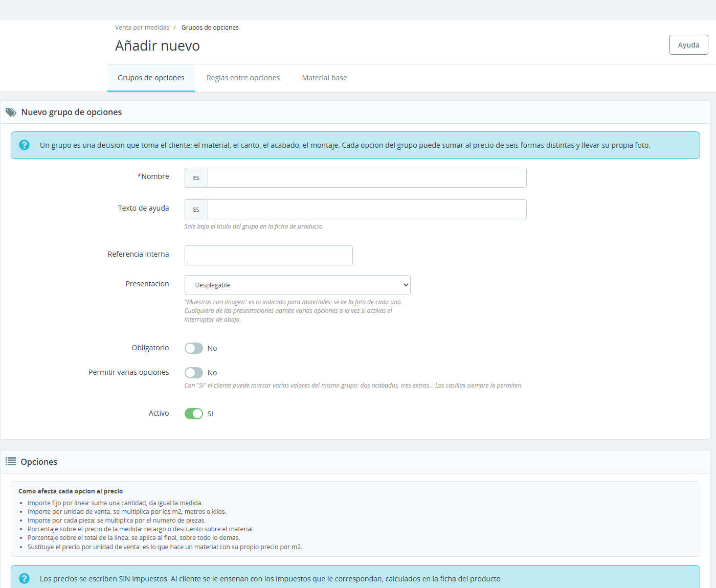Click the Sustituye el precio por unidad bullet
The width and height of the screenshot is (716, 588).
pyautogui.click(x=165, y=547)
